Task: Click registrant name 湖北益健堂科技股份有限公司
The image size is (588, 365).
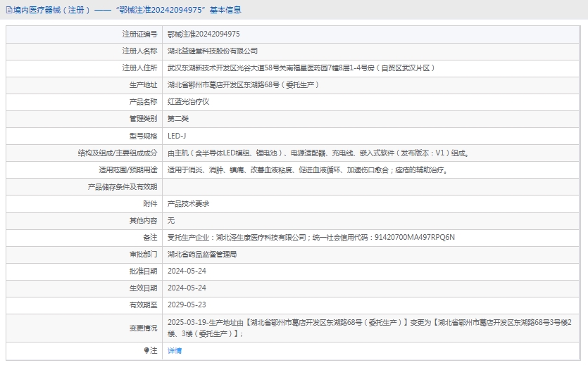Action: (213, 51)
